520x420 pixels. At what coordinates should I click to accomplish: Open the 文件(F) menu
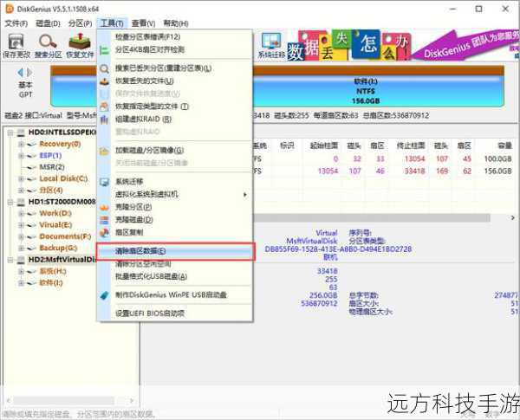click(16, 23)
